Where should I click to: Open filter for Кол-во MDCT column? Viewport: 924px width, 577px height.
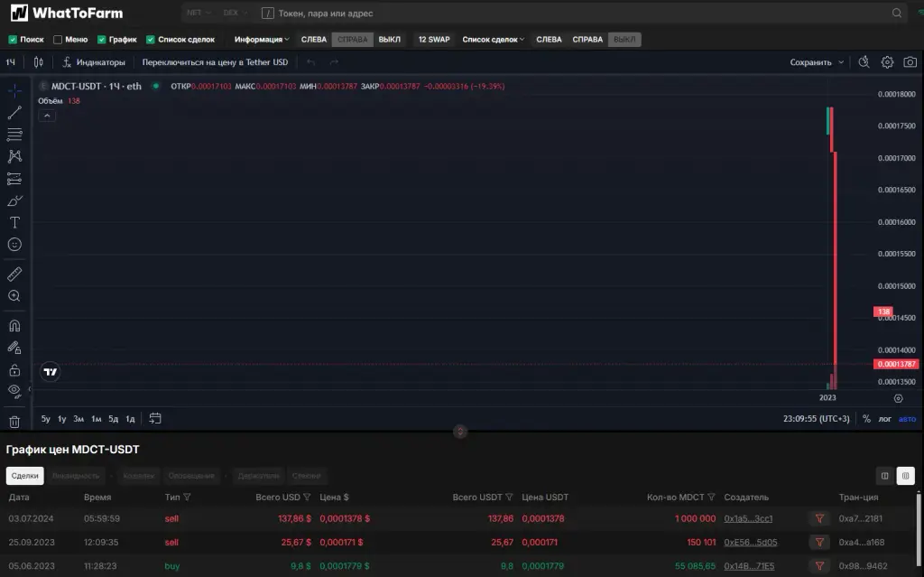711,498
